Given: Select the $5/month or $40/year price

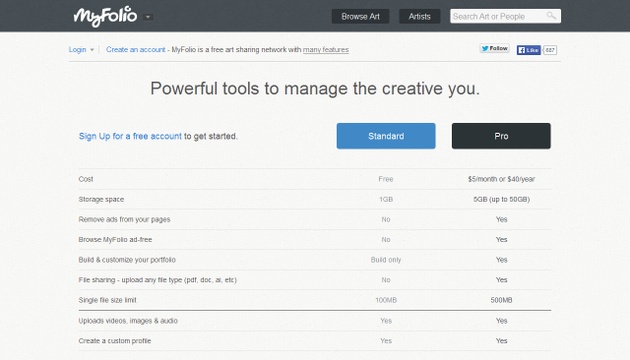Looking at the screenshot, I should pyautogui.click(x=501, y=179).
